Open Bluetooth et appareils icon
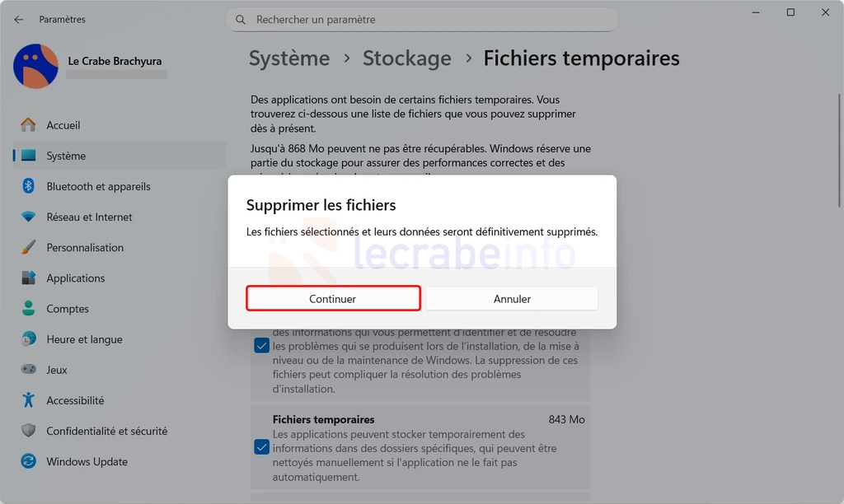 point(28,186)
